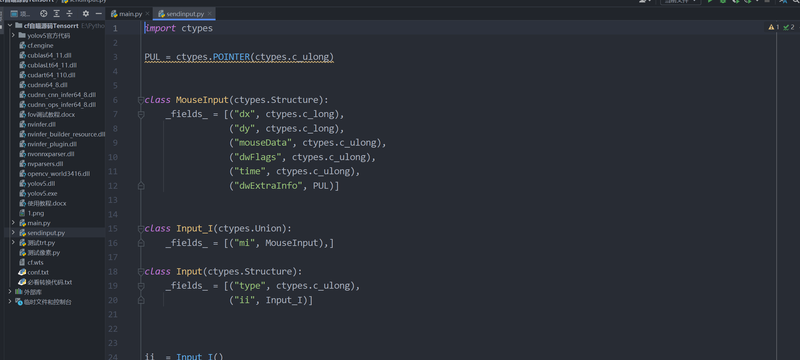
Task: Fold the _fields_ list at line 7
Action: [141, 114]
